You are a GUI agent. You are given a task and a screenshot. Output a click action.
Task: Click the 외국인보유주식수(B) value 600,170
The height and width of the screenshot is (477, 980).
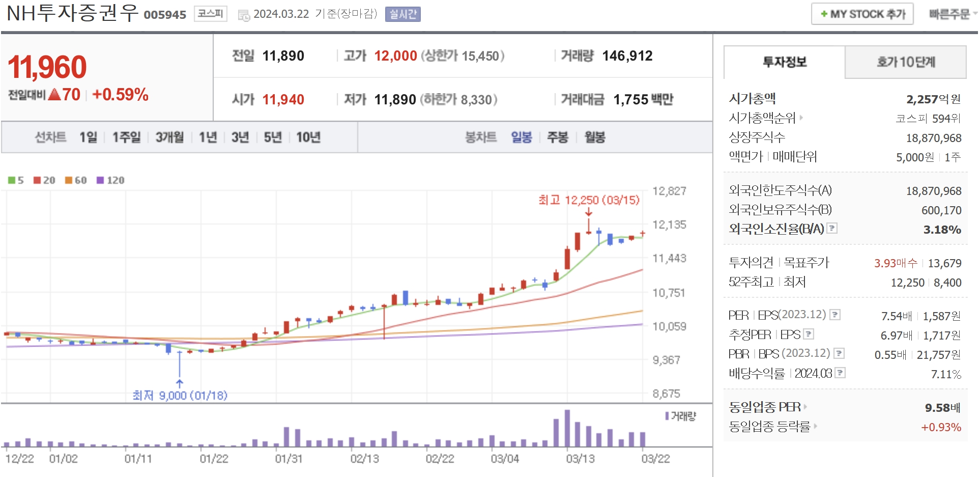pos(941,210)
